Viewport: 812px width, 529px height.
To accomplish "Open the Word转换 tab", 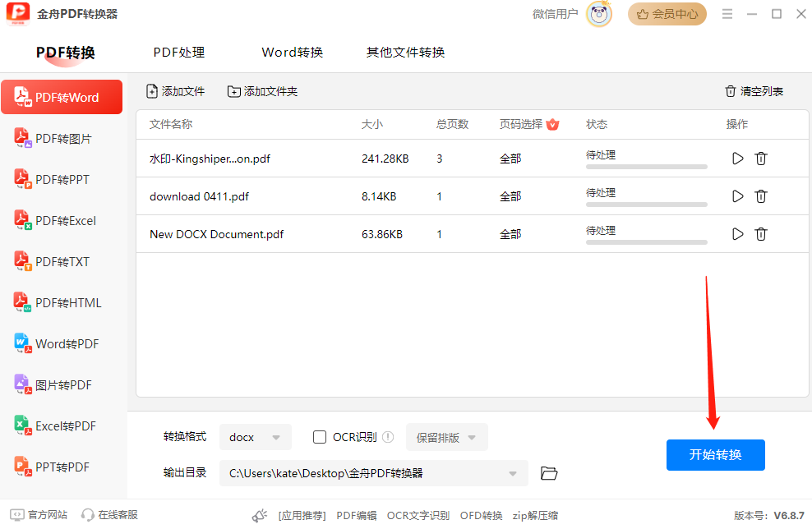I will [x=292, y=53].
